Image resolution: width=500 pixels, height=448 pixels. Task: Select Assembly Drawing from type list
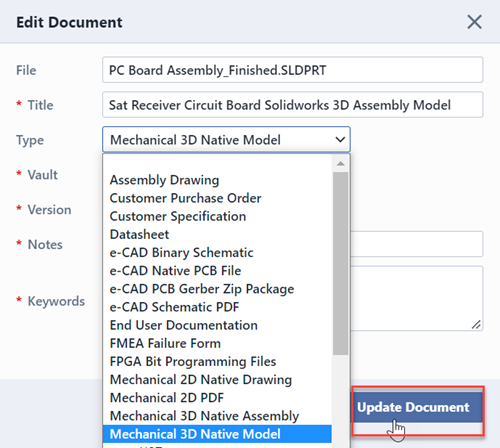coord(217,180)
